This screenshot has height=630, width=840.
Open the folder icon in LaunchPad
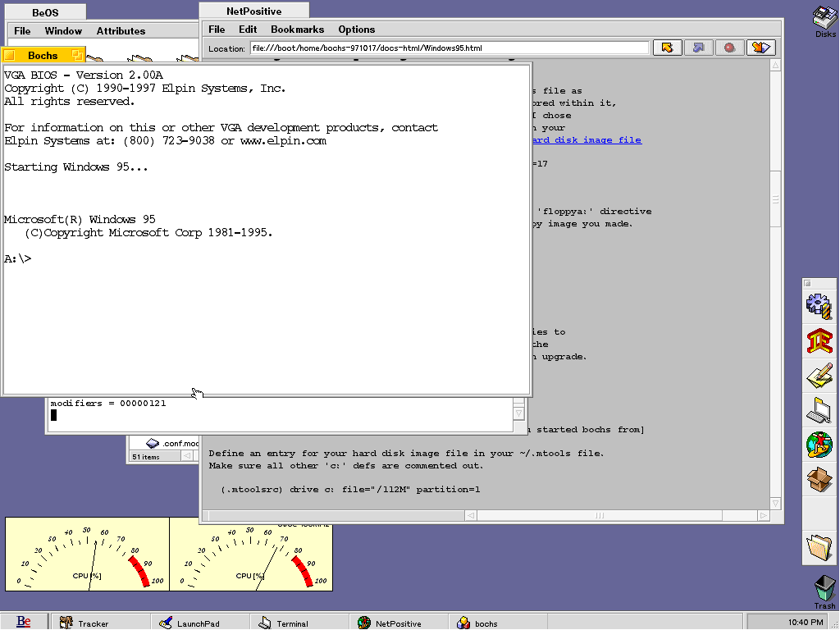(x=819, y=547)
